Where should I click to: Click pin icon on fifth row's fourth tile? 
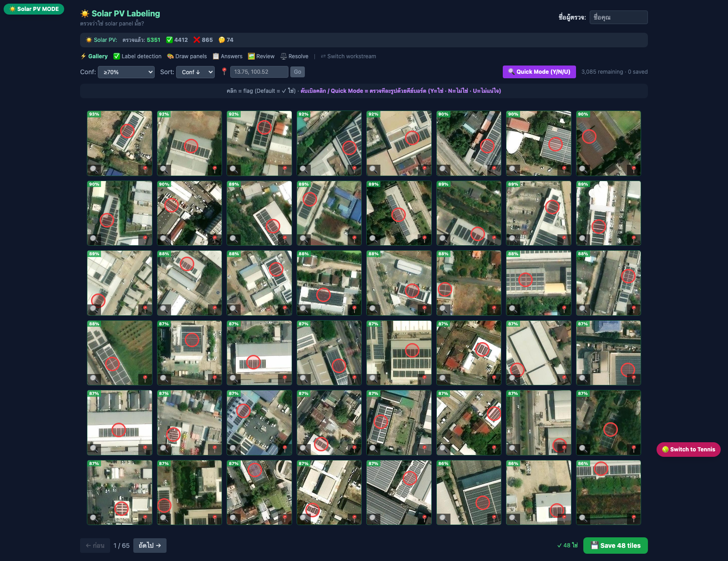pyautogui.click(x=354, y=449)
